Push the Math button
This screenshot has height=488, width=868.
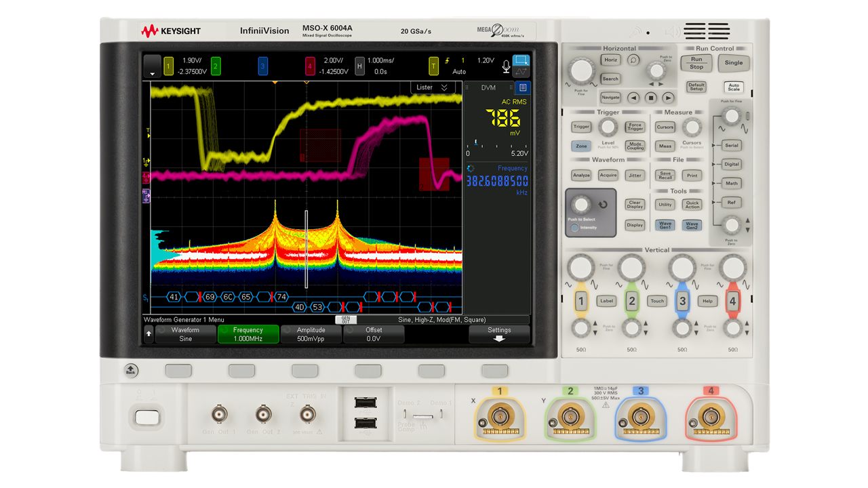pos(732,183)
